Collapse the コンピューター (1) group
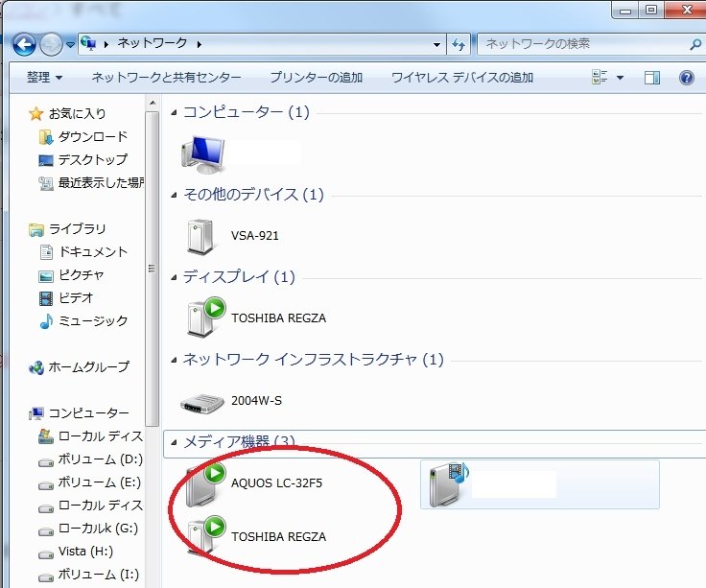 tap(174, 112)
